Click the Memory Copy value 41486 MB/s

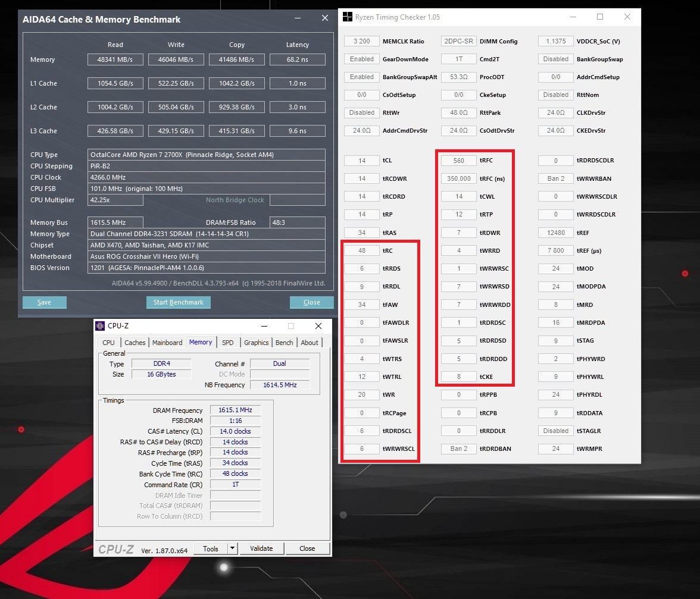coord(237,59)
